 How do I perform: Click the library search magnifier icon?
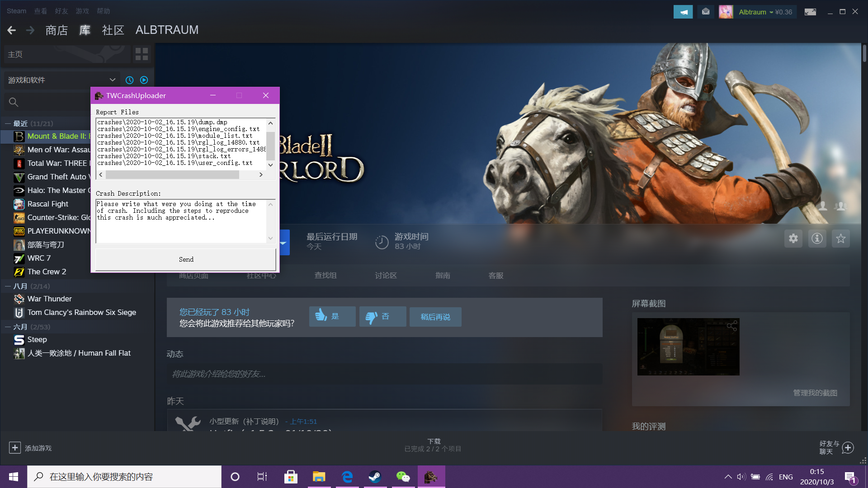[14, 102]
